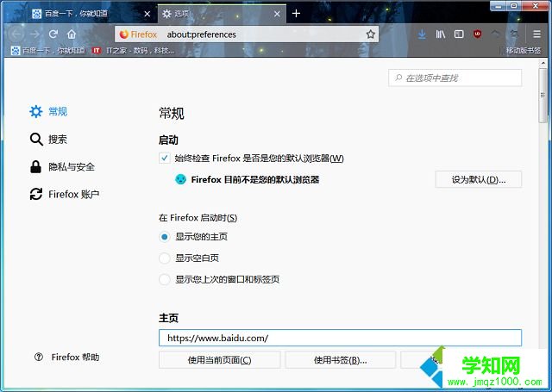552x392 pixels.
Task: Click 设为默认(D)... button
Action: coord(479,180)
